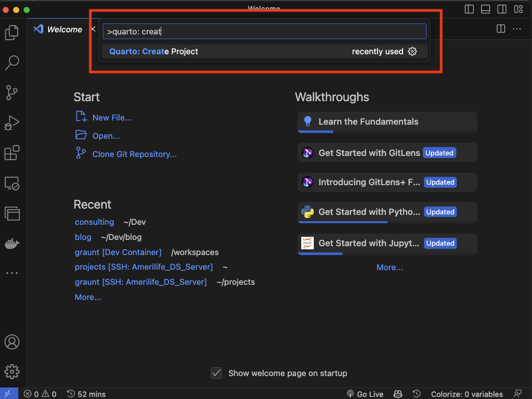Open editor More Actions ellipsis menu
532x399 pixels.
click(x=517, y=29)
